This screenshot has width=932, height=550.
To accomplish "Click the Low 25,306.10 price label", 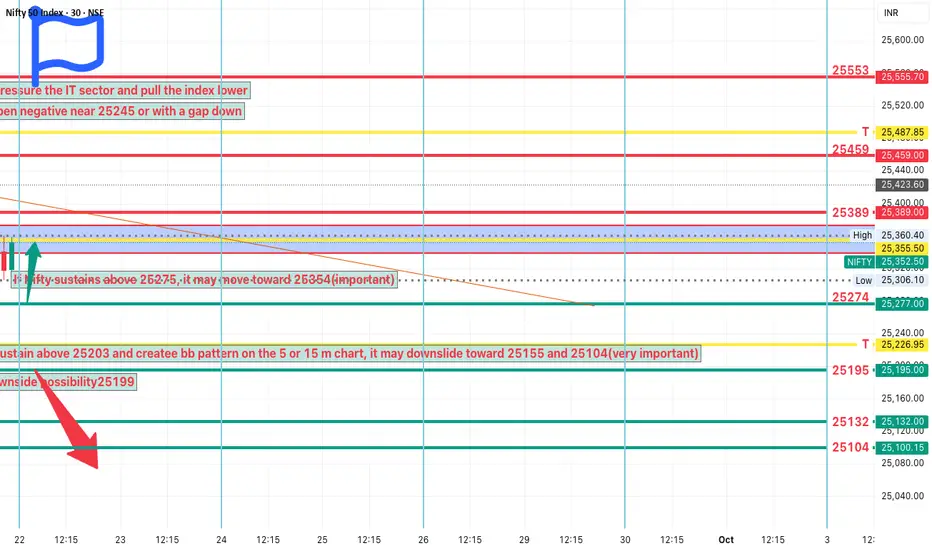I will (890, 280).
